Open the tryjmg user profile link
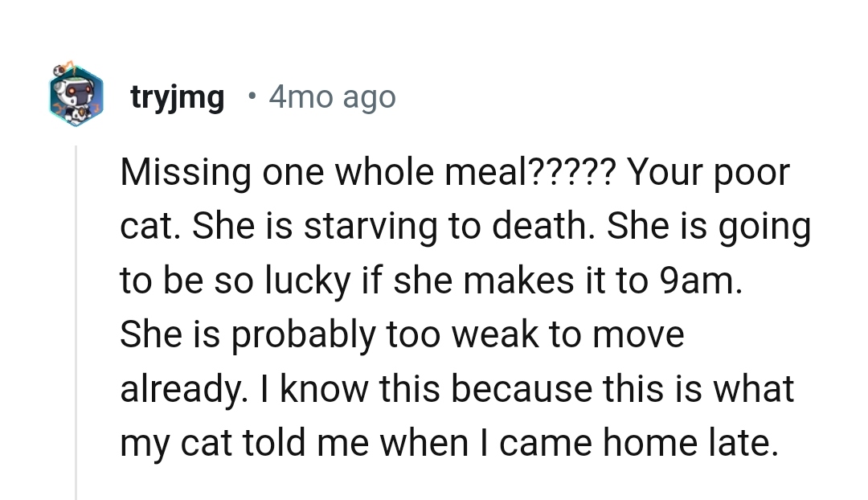This screenshot has height=500, width=868. tap(178, 97)
